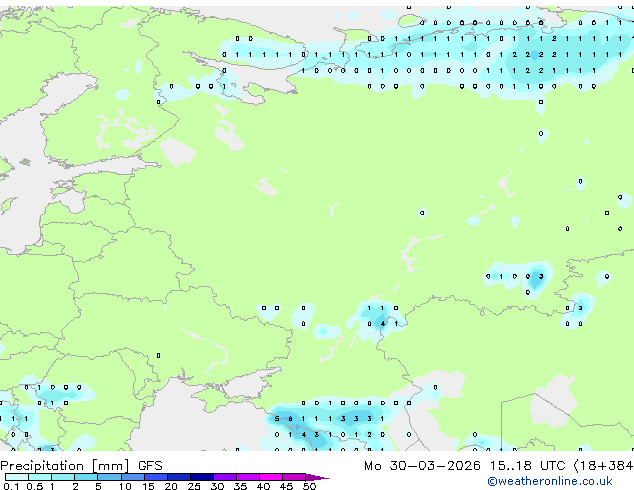This screenshot has height=490, width=634.
Task: Select the 0.5–1 mm legend color box
Action: tap(40, 477)
